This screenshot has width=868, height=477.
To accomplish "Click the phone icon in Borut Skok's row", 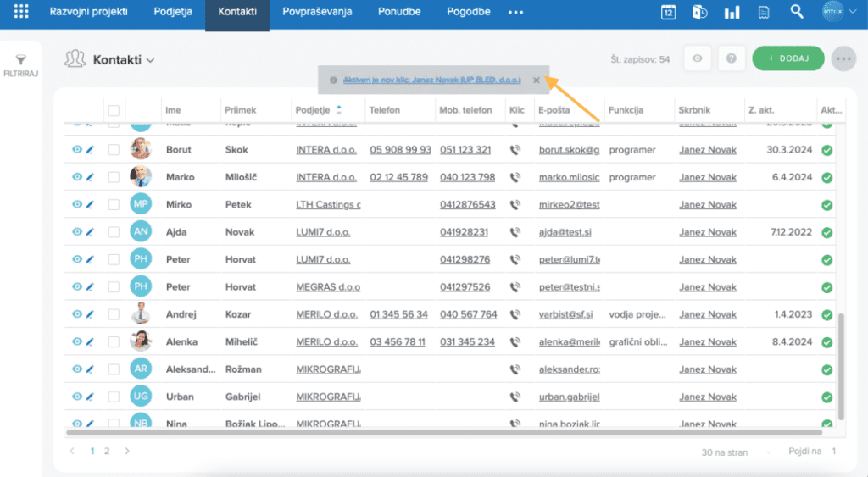I will pos(515,150).
